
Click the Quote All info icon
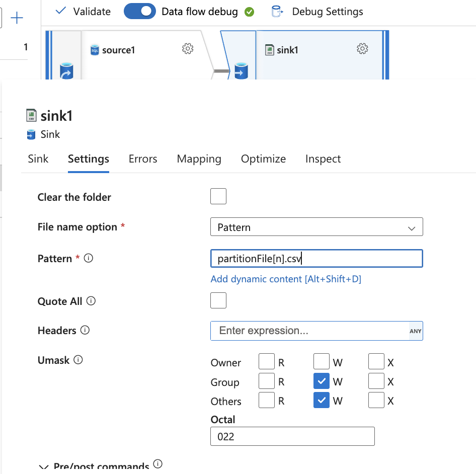[91, 301]
